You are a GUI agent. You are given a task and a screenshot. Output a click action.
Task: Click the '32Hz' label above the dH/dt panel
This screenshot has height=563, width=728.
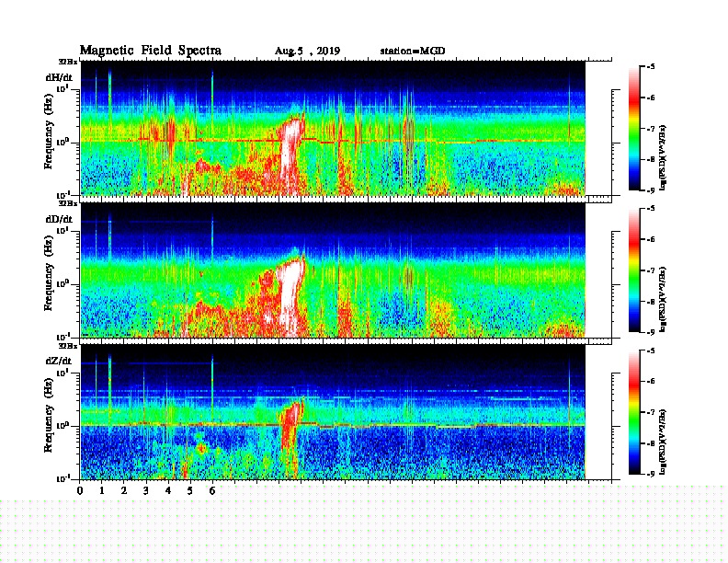point(68,62)
